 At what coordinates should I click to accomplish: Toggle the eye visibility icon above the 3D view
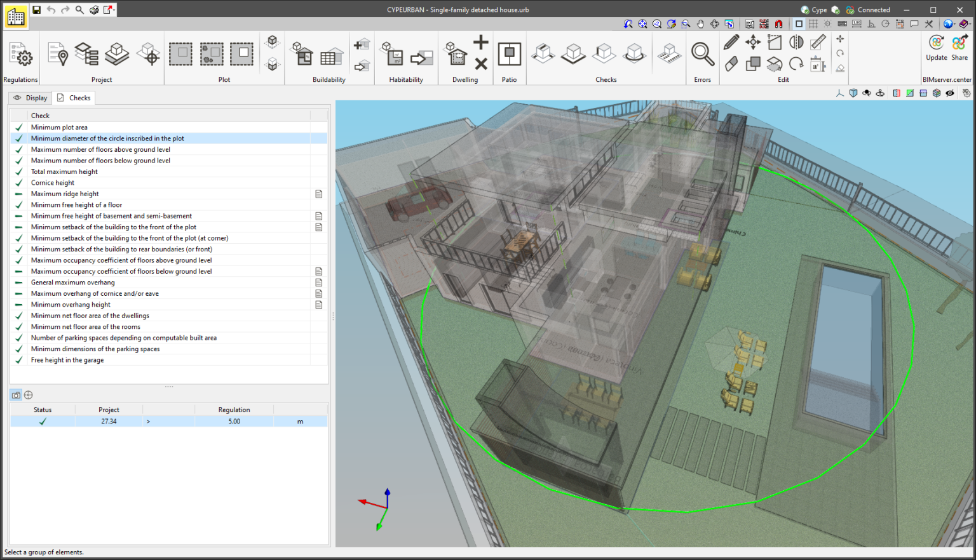(949, 93)
